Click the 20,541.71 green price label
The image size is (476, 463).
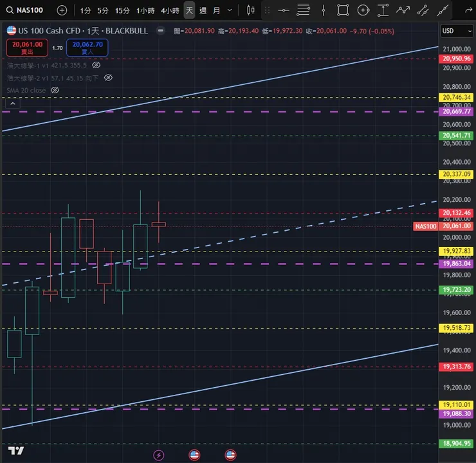click(x=456, y=135)
